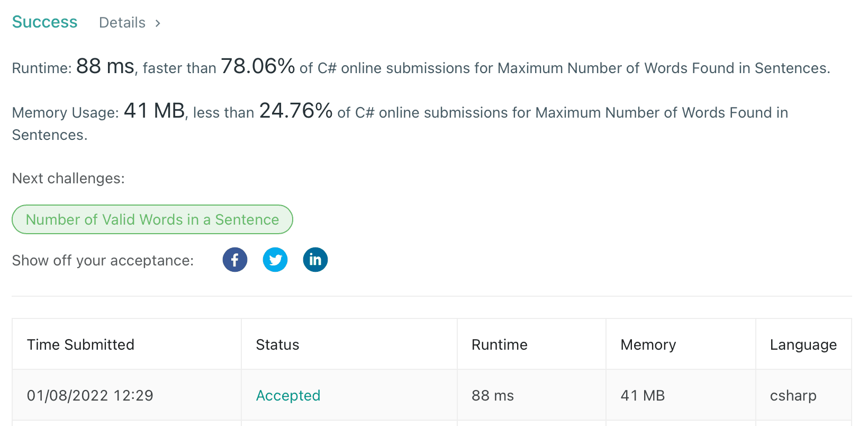Image resolution: width=868 pixels, height=426 pixels.
Task: Share acceptance via the Twitter icon
Action: [275, 260]
